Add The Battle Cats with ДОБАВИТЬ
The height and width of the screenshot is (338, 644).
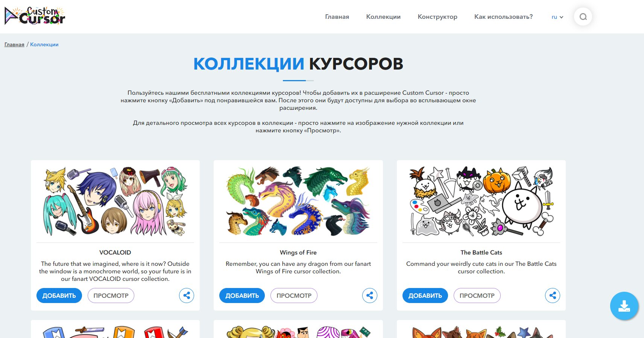pos(425,296)
